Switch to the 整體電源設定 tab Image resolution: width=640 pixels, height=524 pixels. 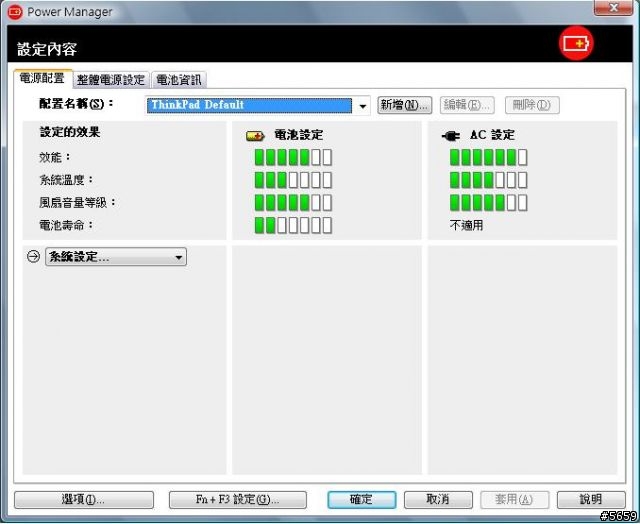point(111,80)
